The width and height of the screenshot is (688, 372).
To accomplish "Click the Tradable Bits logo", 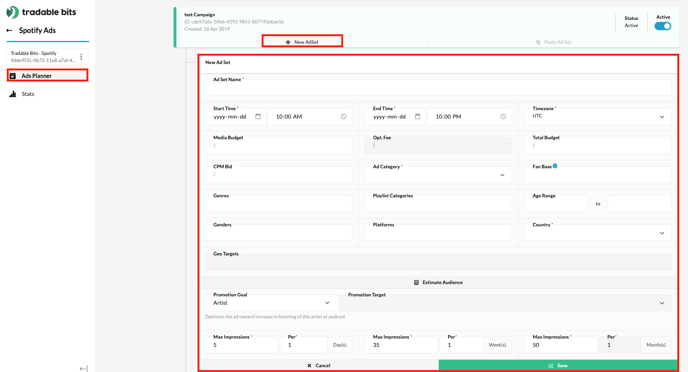I will tap(41, 12).
